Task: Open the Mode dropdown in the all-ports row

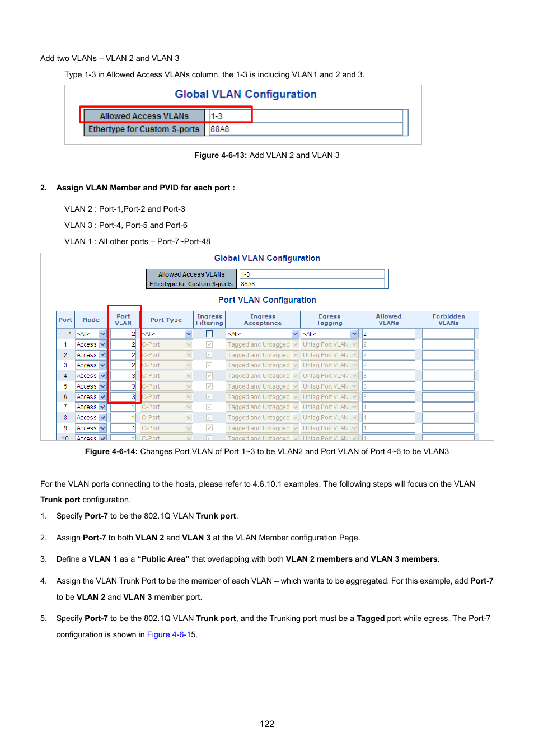Action: 91,334
